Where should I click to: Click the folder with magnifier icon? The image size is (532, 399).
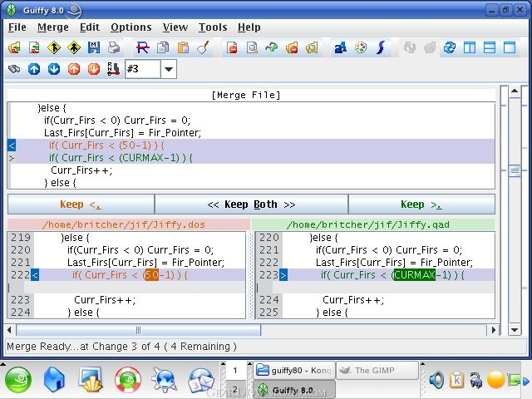[x=312, y=47]
